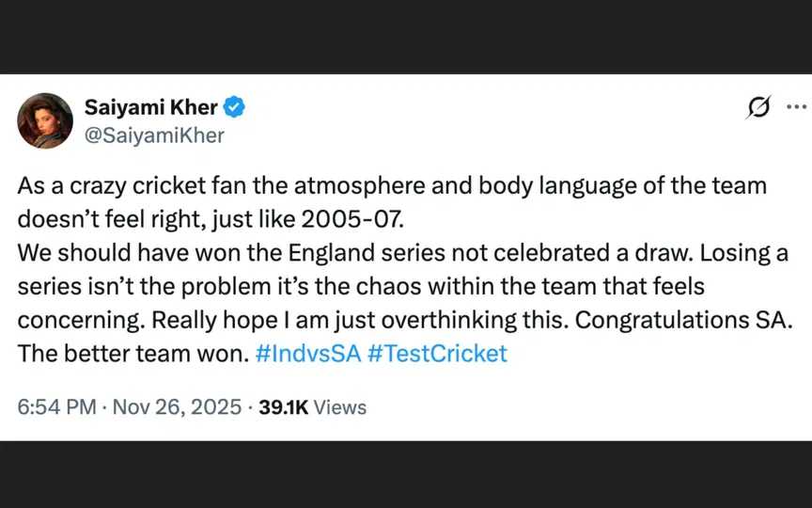Click the word Views beside the count

pyautogui.click(x=339, y=407)
